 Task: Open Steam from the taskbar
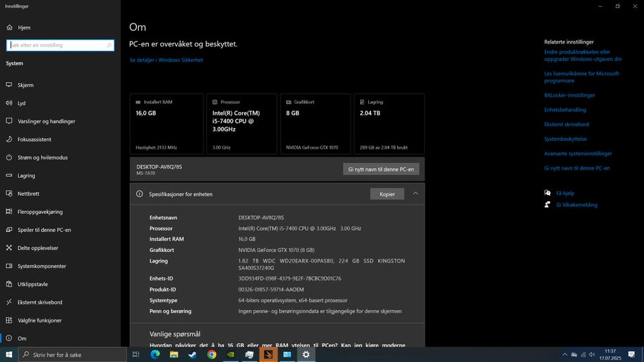click(x=193, y=354)
